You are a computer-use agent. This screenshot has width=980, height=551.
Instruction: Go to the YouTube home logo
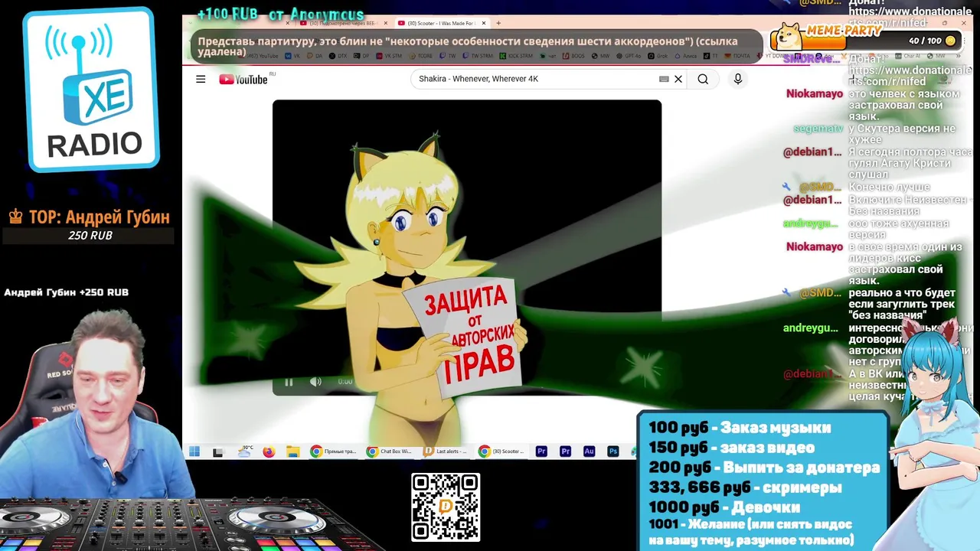click(243, 79)
